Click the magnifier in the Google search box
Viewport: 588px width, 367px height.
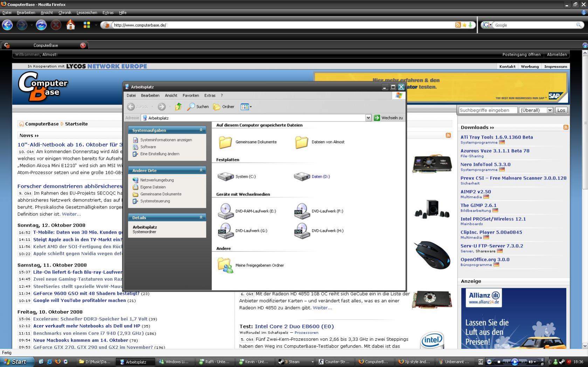[x=579, y=25]
